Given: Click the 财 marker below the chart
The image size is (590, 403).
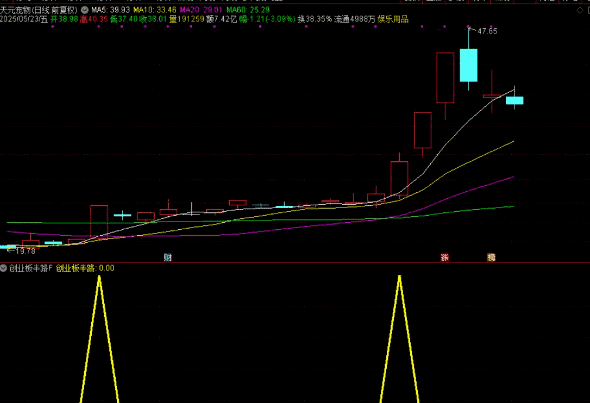Looking at the screenshot, I should click(x=167, y=257).
